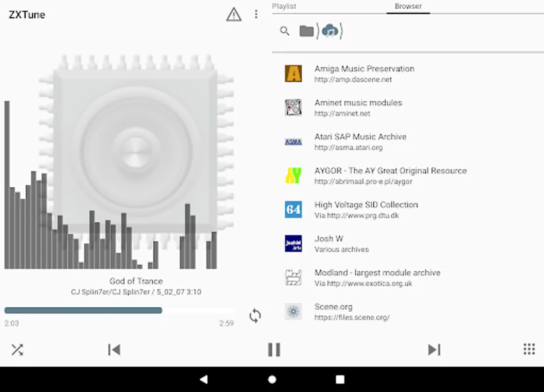Click the playback seek progress bar
The width and height of the screenshot is (544, 392).
(119, 311)
